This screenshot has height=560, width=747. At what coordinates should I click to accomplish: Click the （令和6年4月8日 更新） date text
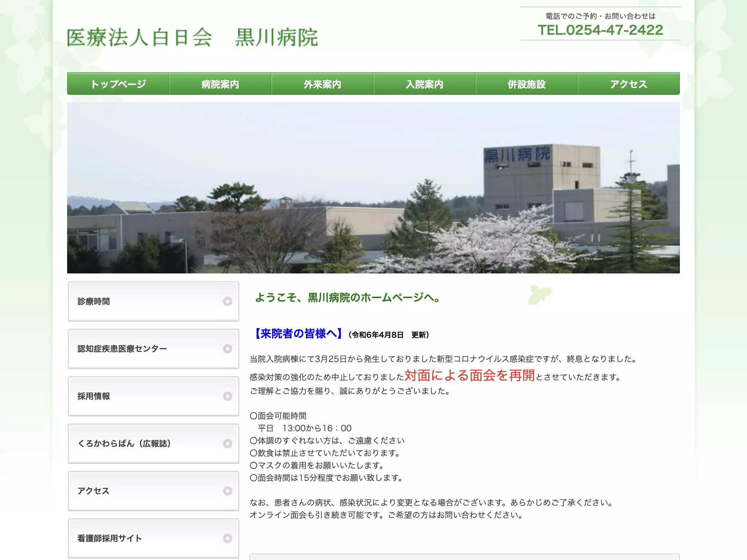coord(389,335)
